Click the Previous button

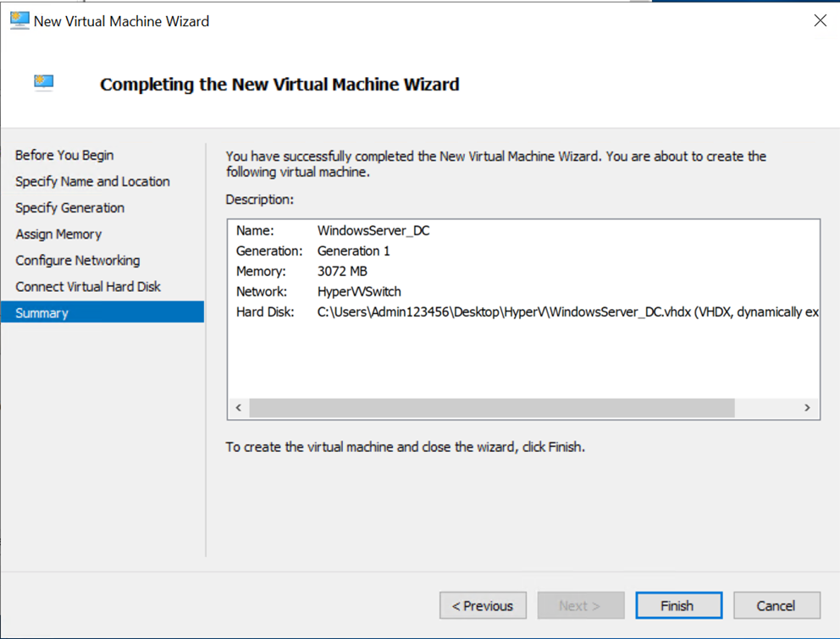pyautogui.click(x=483, y=605)
